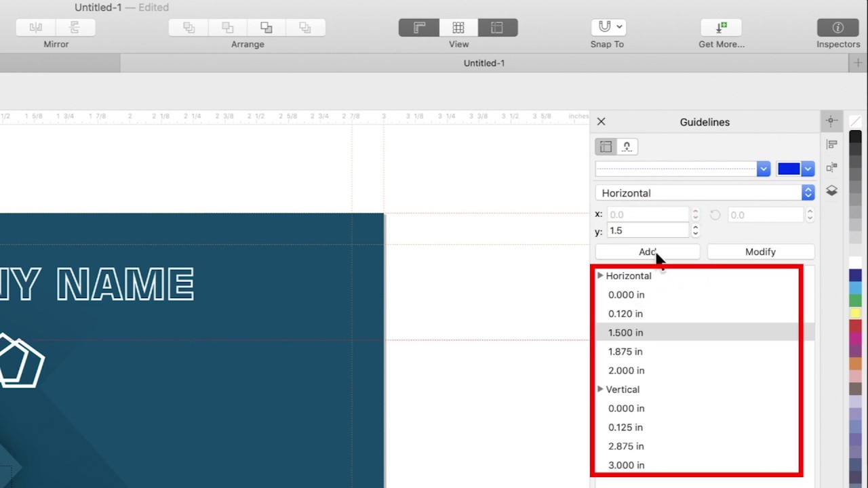Pick the light blue swatch in palette
This screenshot has width=868, height=488.
[855, 288]
